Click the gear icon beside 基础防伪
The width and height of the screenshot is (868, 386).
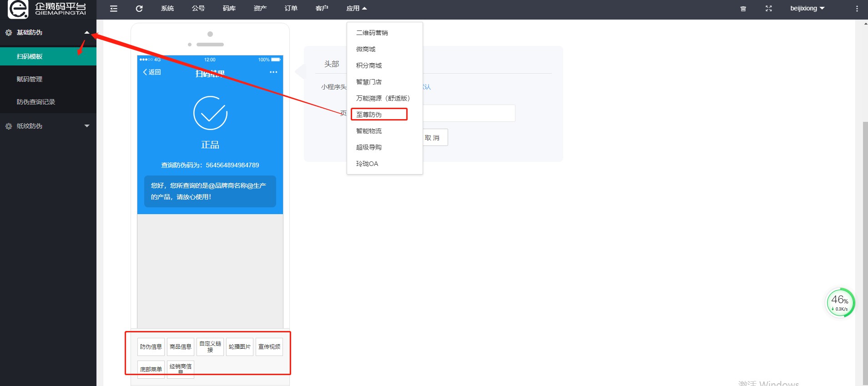9,33
